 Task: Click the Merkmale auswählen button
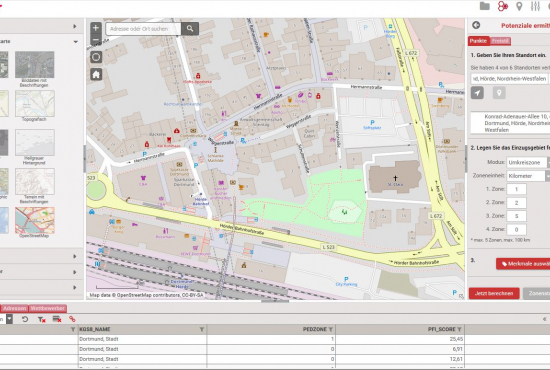tap(523, 264)
